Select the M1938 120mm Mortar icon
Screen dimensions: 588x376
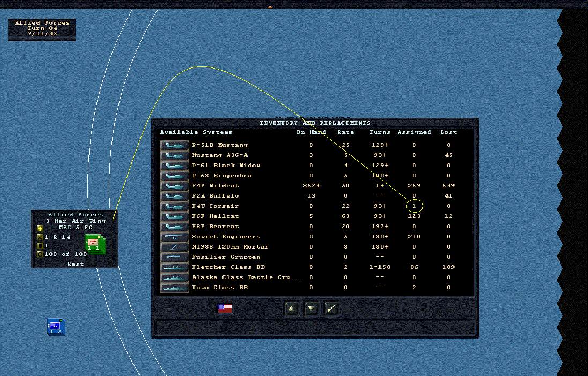174,247
